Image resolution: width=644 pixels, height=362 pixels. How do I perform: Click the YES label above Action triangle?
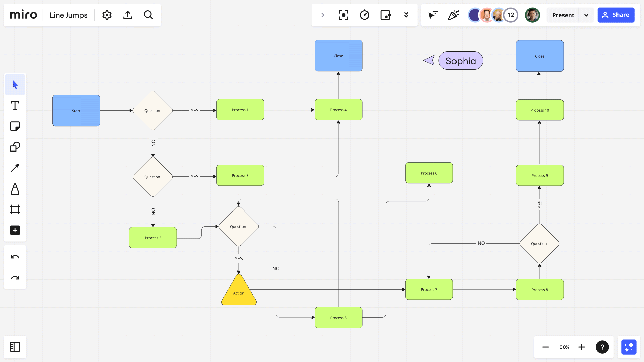239,258
